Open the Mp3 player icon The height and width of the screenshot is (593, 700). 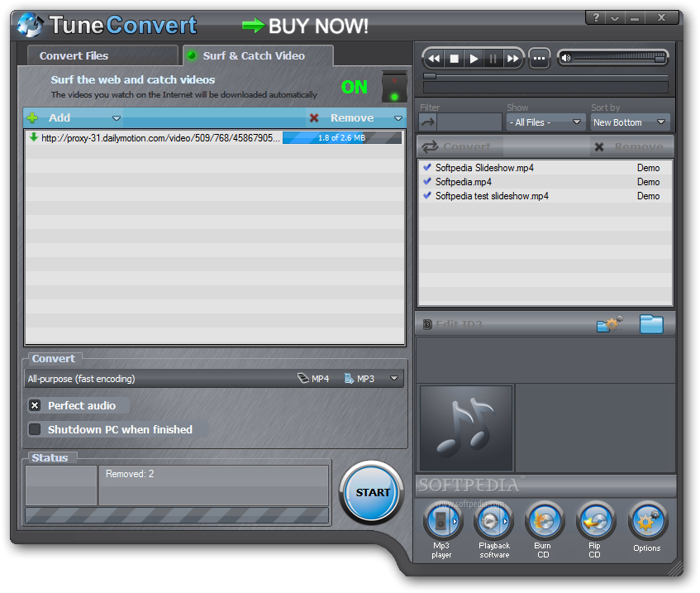tap(442, 520)
